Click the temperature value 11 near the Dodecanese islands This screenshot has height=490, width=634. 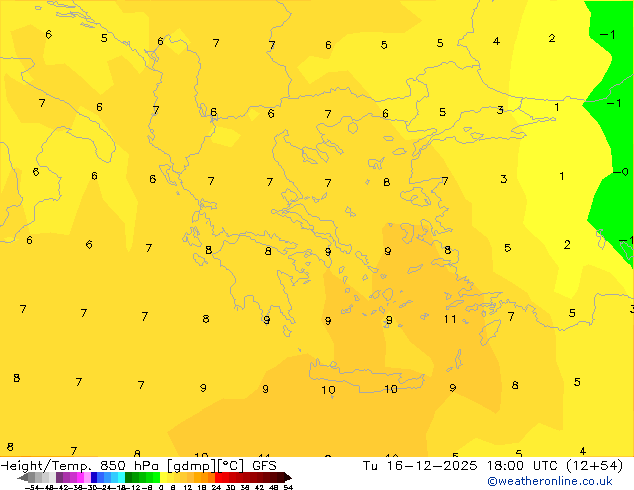[x=450, y=319]
